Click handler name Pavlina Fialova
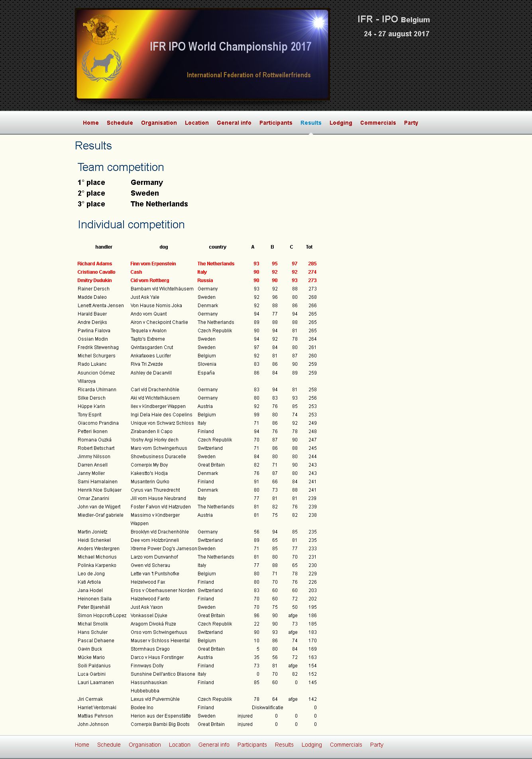The height and width of the screenshot is (759, 532). point(94,331)
